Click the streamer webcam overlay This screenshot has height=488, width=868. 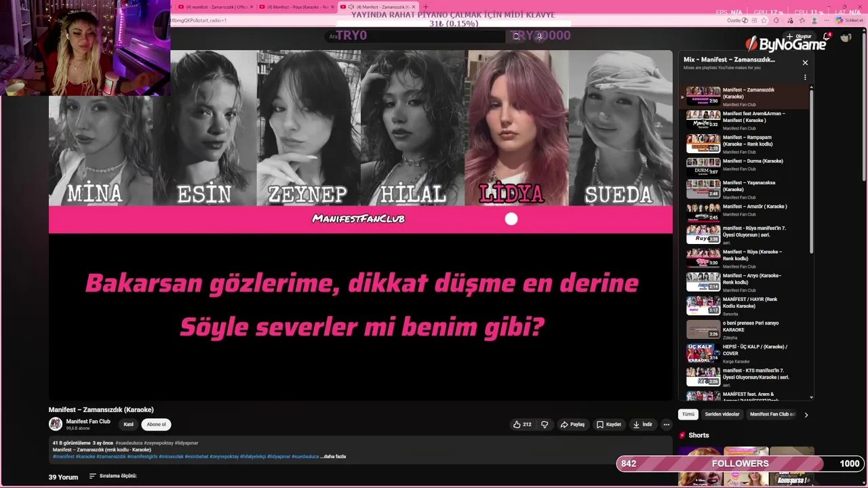(85, 47)
